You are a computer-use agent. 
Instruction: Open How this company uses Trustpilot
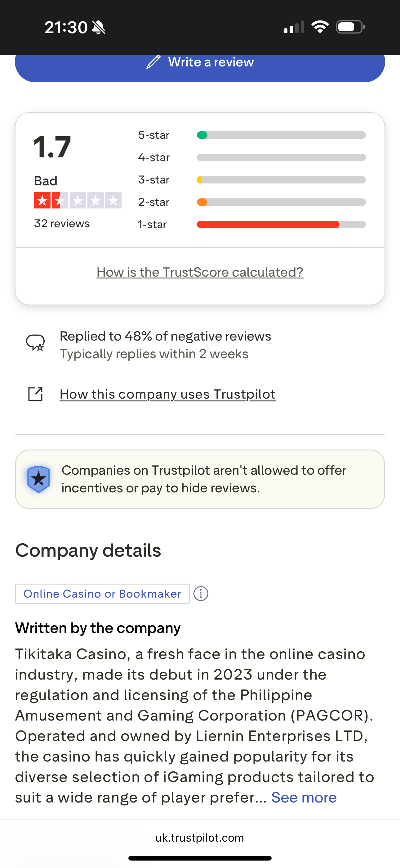(x=168, y=394)
